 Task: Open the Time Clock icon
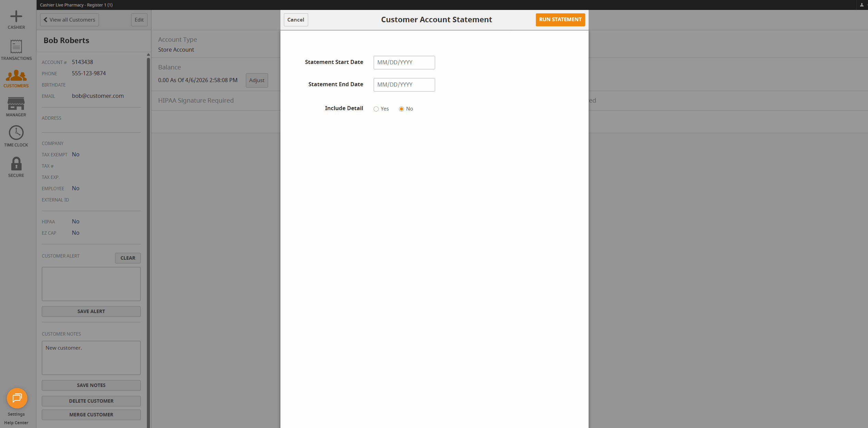[16, 133]
